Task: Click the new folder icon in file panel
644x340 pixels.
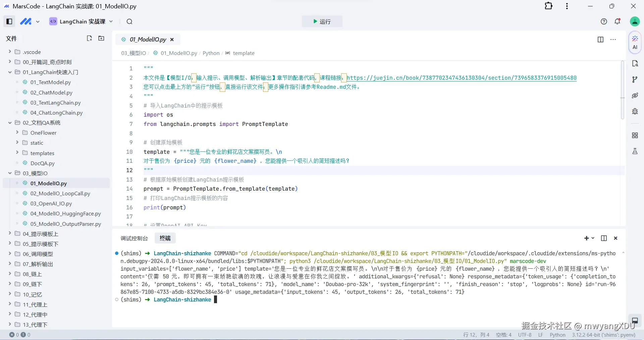Action: pos(101,38)
